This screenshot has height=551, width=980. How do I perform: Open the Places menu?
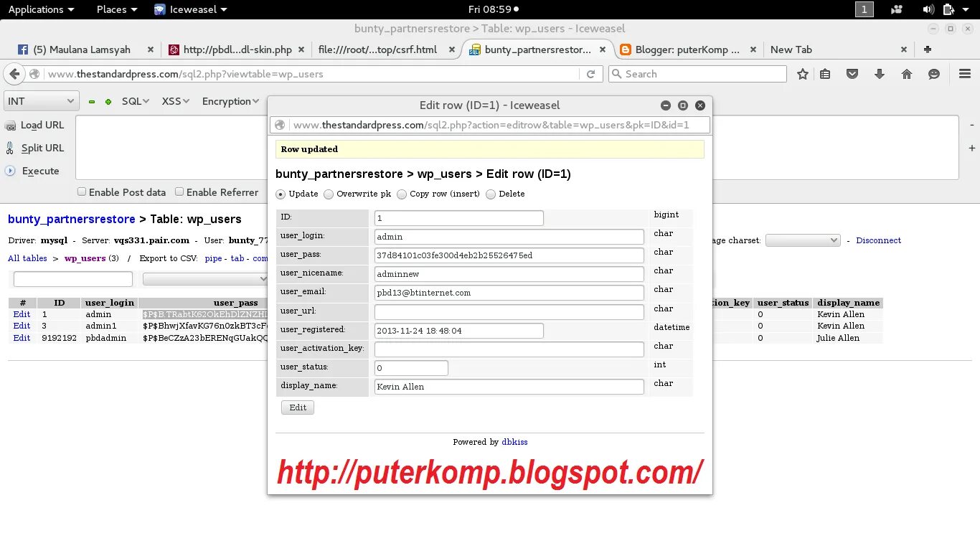click(117, 9)
